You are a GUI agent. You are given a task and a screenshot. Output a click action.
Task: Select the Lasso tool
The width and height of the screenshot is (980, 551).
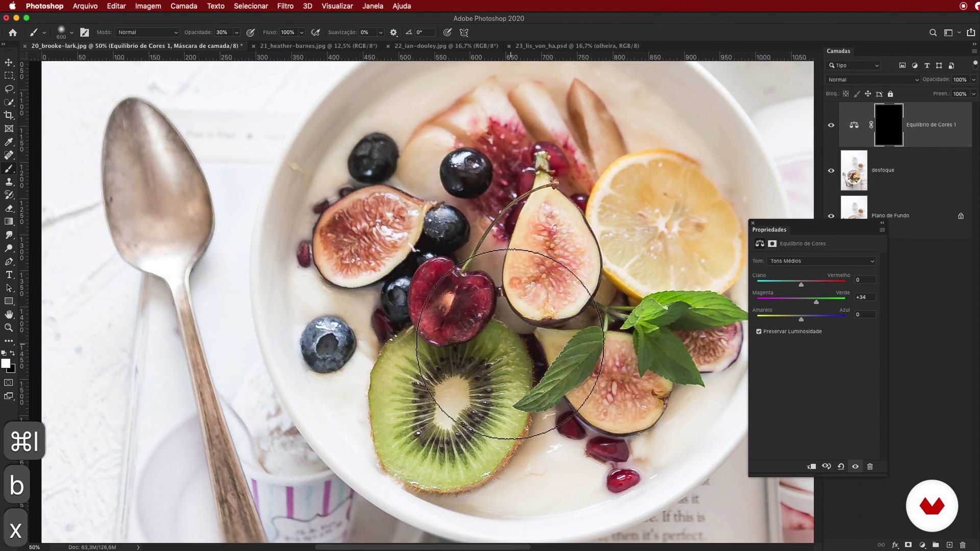(x=9, y=89)
